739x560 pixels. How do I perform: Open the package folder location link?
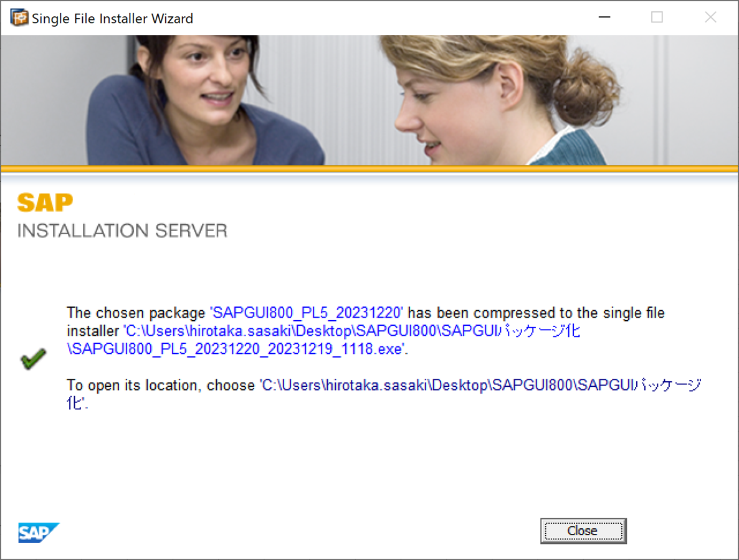click(x=384, y=394)
